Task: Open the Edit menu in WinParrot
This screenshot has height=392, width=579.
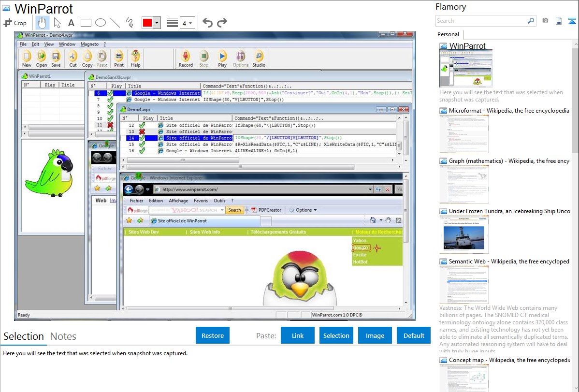Action: (35, 44)
